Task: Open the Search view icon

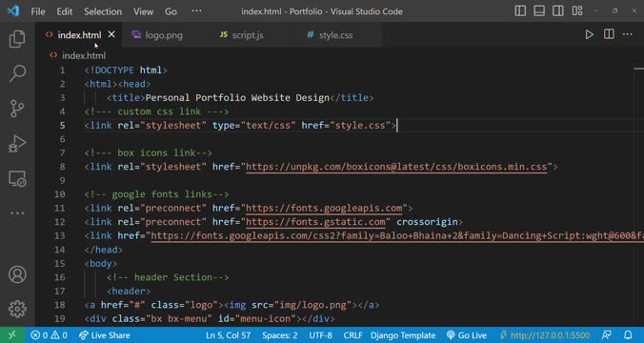Action: point(17,73)
